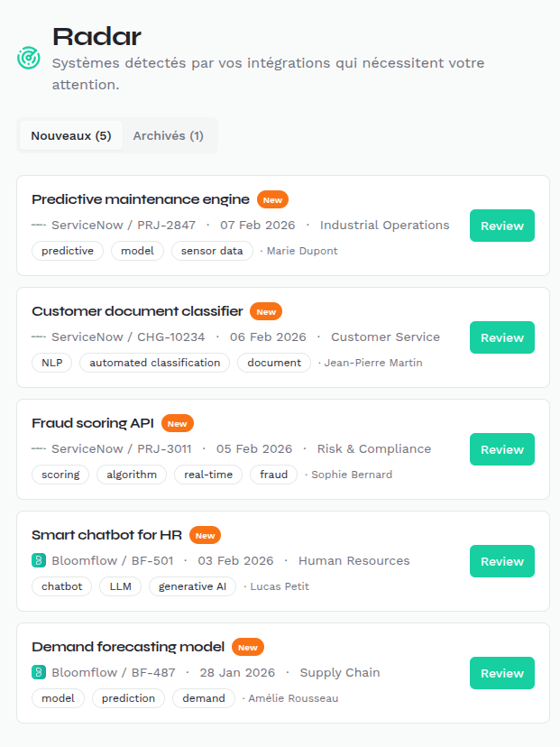Viewport: 560px width, 747px height.
Task: Review the Customer document classifier
Action: pyautogui.click(x=501, y=337)
